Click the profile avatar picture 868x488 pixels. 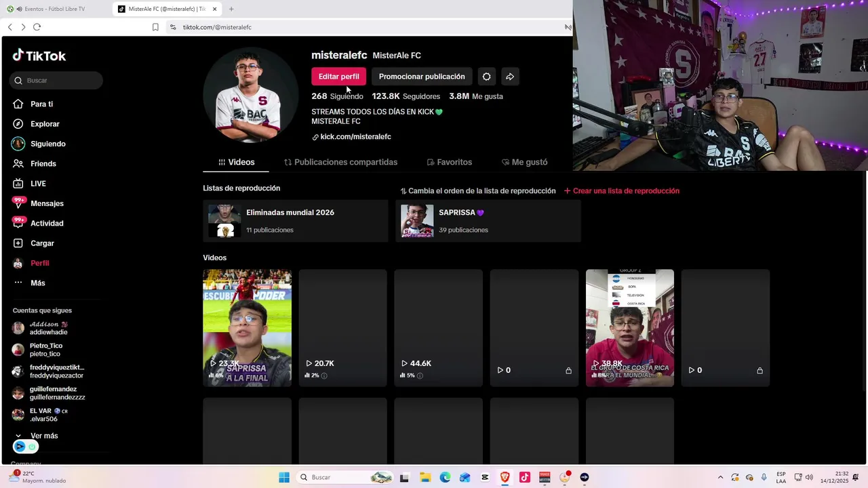(250, 95)
